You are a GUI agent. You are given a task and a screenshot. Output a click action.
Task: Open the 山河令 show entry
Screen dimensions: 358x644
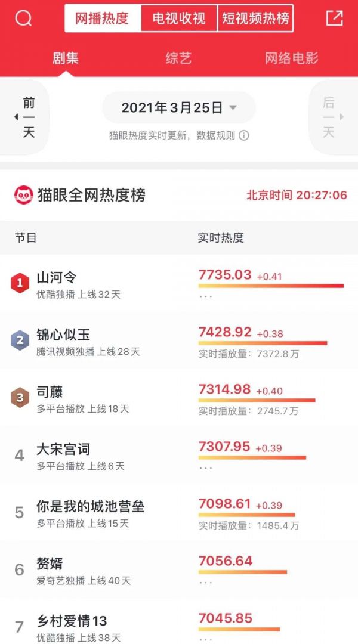click(x=56, y=277)
